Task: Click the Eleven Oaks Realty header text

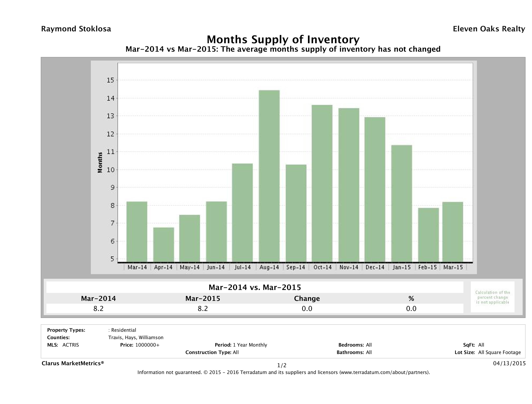Action: click(489, 29)
